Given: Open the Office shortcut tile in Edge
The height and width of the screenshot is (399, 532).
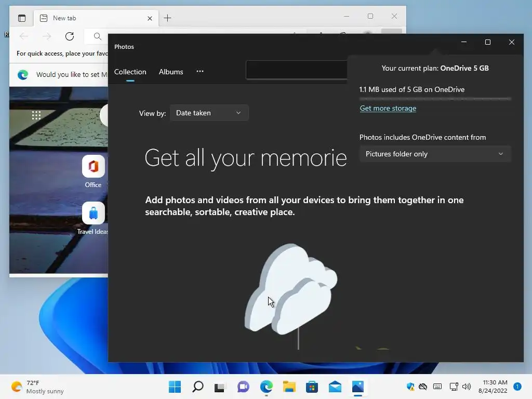Looking at the screenshot, I should coord(94,171).
